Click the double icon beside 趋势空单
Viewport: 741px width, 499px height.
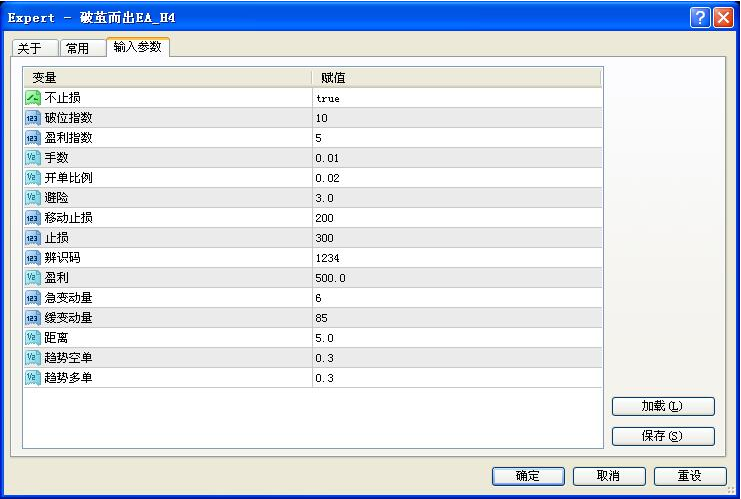(x=33, y=358)
